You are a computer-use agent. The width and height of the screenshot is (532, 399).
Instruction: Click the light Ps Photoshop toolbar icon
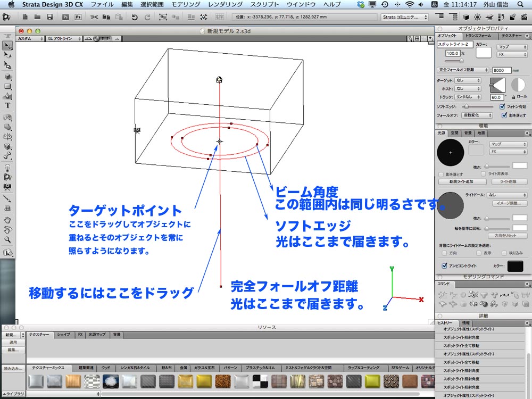click(x=78, y=17)
